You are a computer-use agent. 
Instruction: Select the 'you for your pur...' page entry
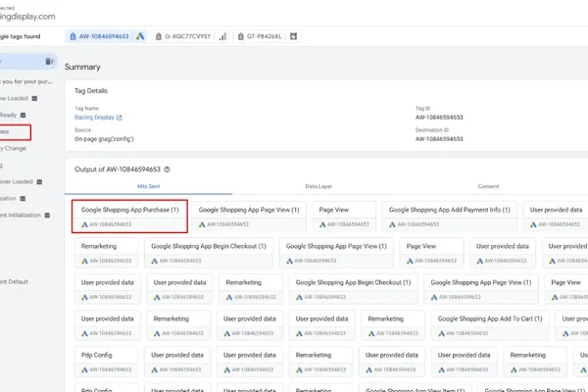click(26, 81)
